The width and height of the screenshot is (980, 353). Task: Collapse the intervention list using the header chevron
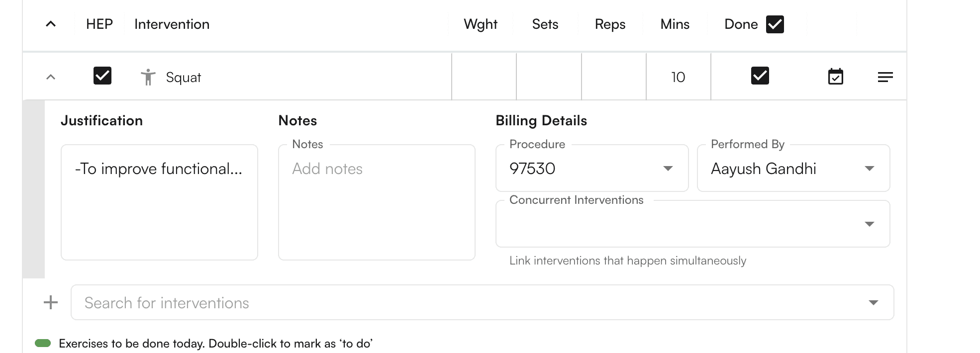click(x=50, y=23)
